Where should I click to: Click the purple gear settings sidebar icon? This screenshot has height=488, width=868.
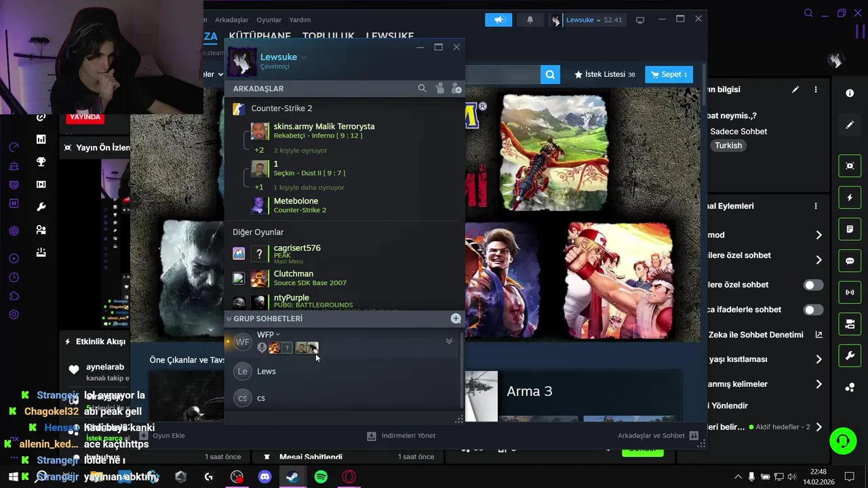tap(14, 314)
